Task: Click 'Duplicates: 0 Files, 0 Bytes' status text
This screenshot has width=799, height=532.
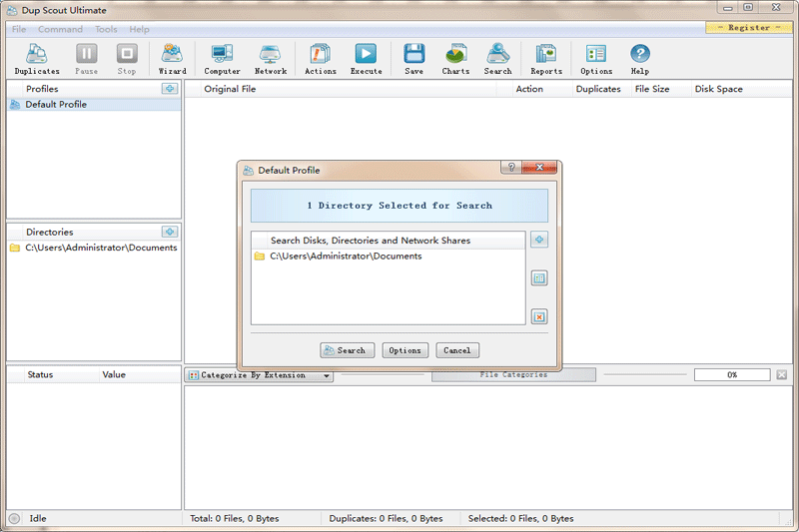Action: tap(386, 518)
